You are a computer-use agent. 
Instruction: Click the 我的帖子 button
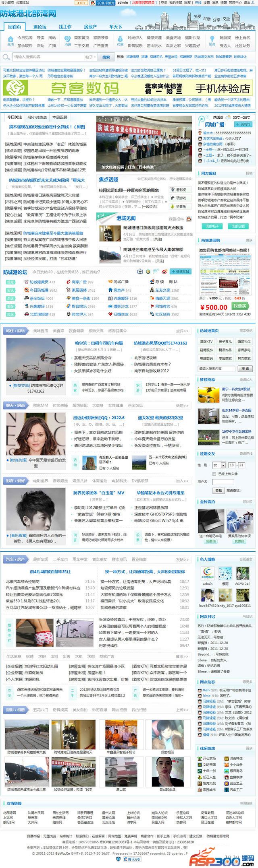click(x=212, y=226)
